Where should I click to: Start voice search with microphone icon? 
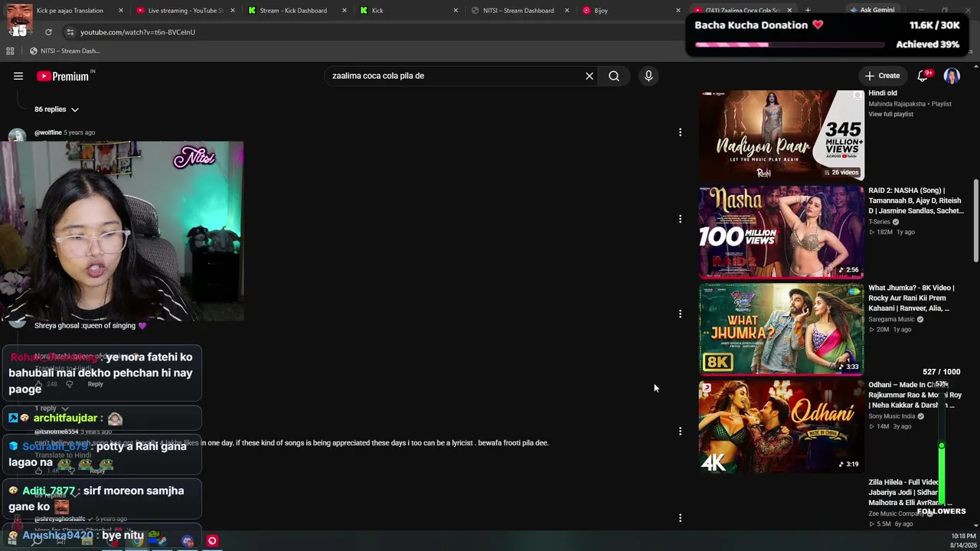pyautogui.click(x=648, y=76)
